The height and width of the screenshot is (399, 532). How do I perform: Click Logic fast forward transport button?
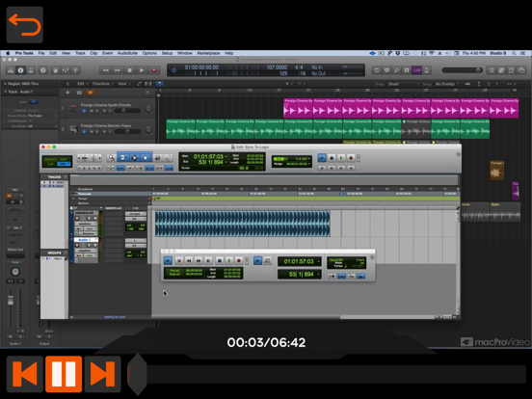coord(118,70)
